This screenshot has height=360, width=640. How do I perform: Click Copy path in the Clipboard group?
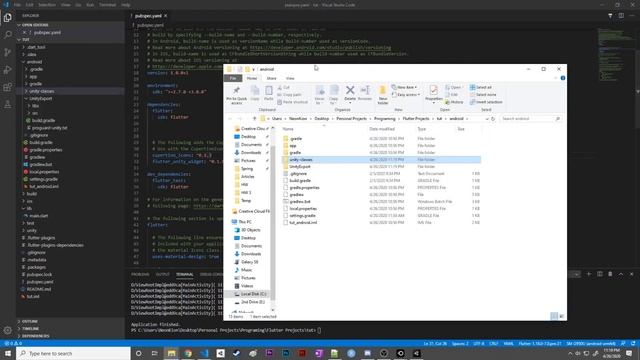289,95
